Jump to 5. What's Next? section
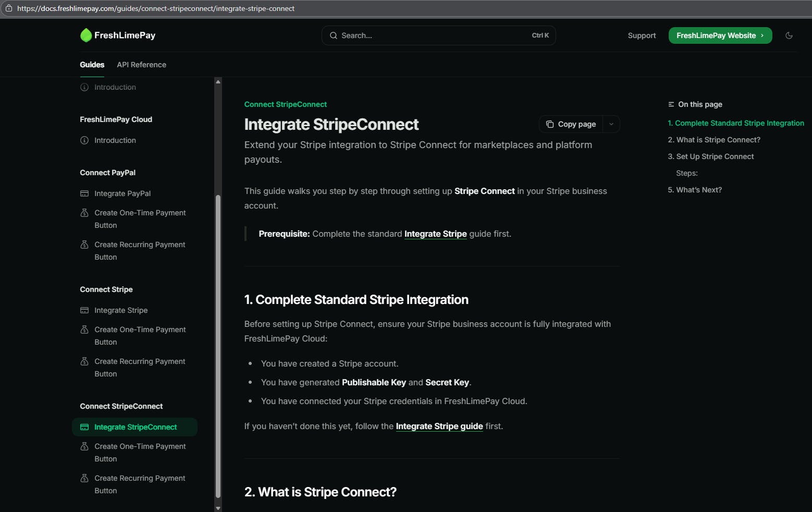The height and width of the screenshot is (512, 812). (x=695, y=190)
